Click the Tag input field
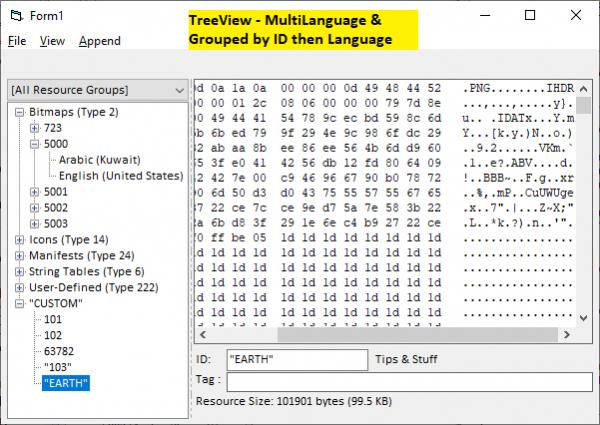The image size is (600, 425). (409, 382)
